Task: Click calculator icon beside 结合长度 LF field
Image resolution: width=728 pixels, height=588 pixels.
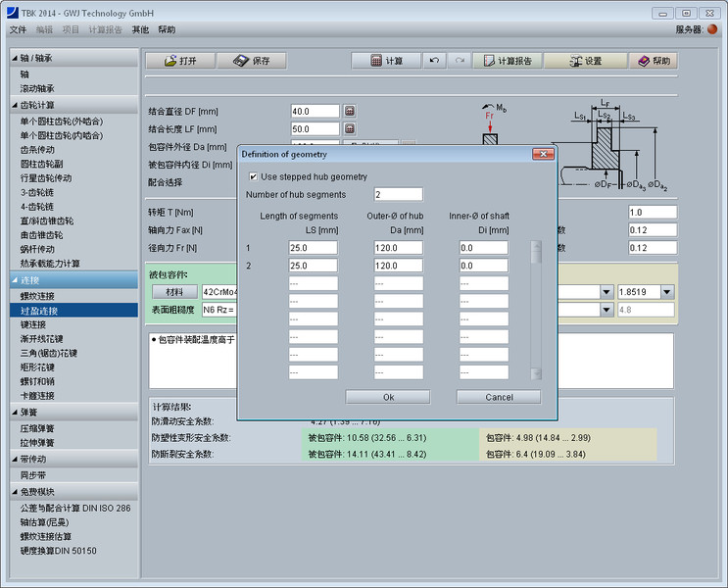Action: coord(349,129)
